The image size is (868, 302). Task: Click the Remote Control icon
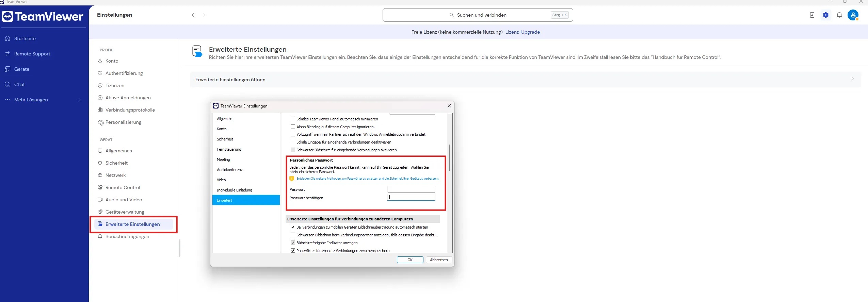(100, 187)
